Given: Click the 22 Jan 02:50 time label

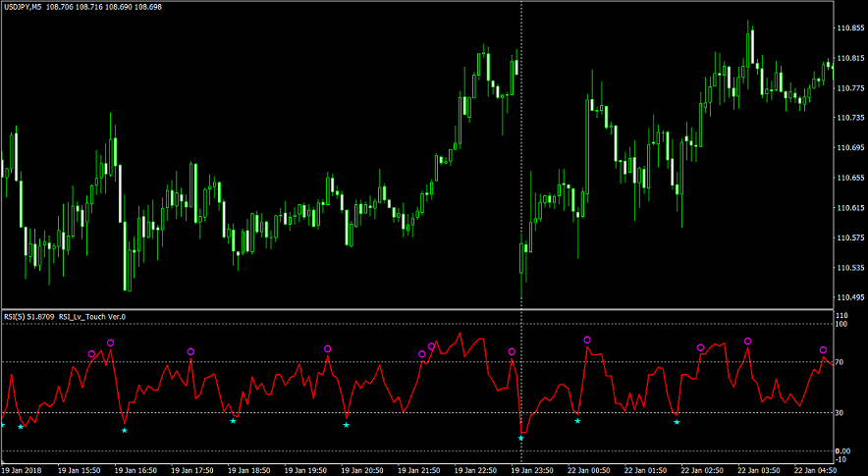Looking at the screenshot, I should coord(702,470).
